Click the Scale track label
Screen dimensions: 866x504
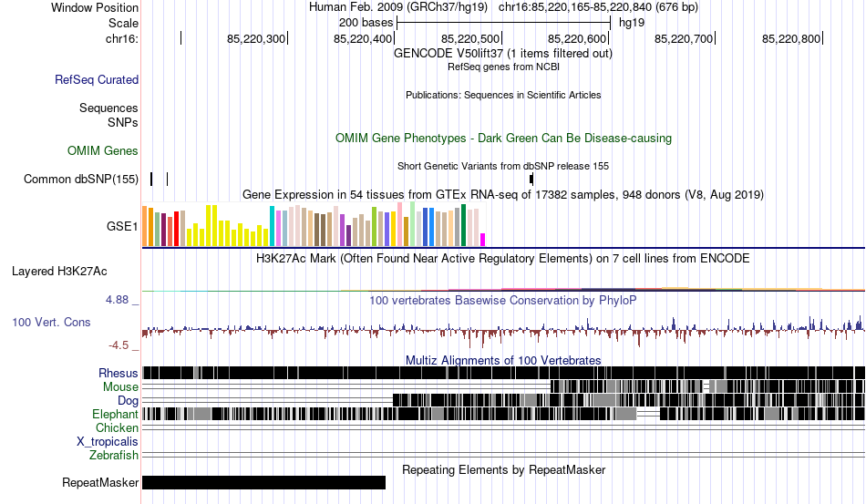click(123, 23)
